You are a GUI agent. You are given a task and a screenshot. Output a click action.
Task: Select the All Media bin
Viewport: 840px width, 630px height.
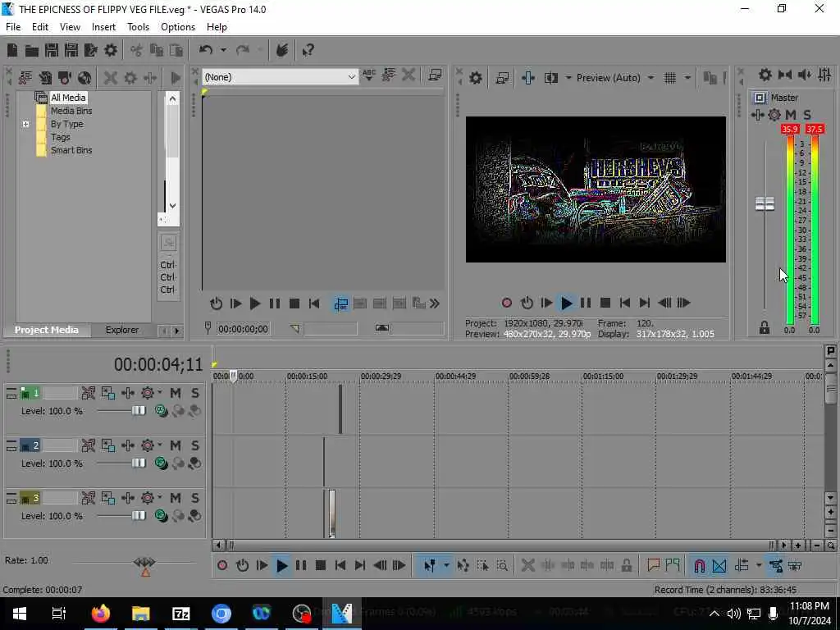tap(68, 98)
